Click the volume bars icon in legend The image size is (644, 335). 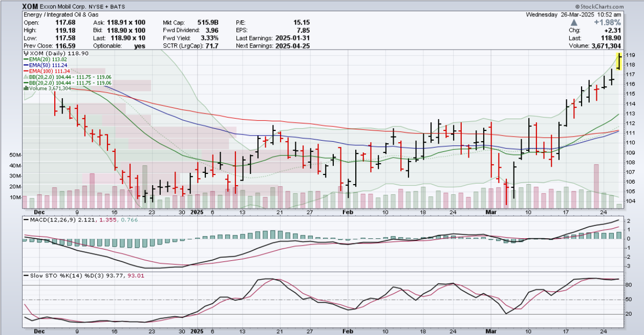(x=26, y=88)
